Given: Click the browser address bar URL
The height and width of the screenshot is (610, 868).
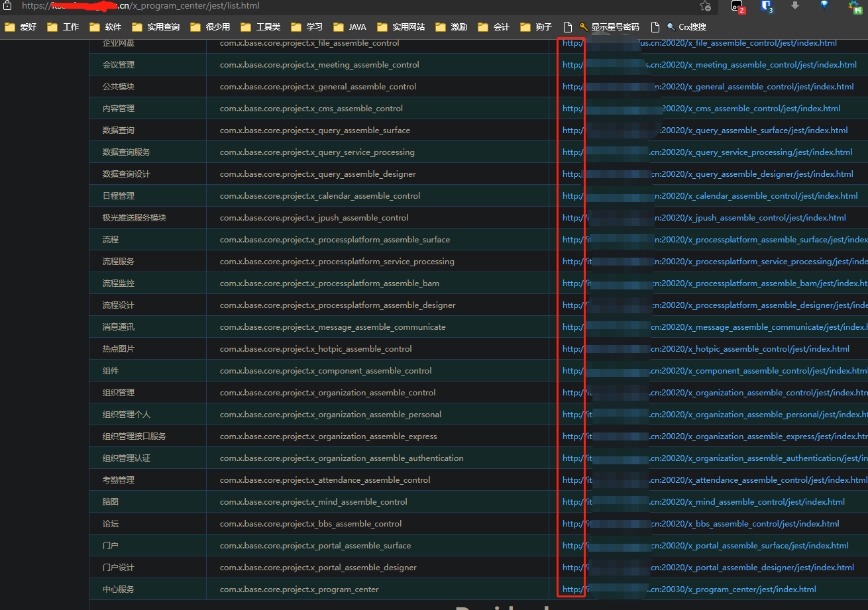Looking at the screenshot, I should 199,6.
